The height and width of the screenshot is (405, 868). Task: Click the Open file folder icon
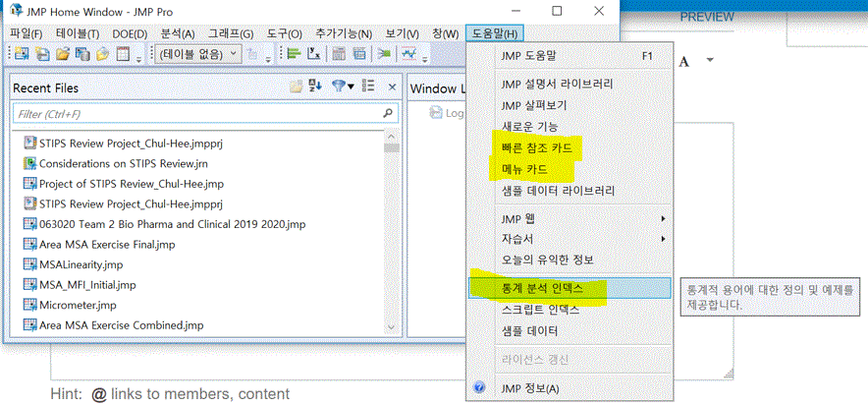pyautogui.click(x=63, y=54)
